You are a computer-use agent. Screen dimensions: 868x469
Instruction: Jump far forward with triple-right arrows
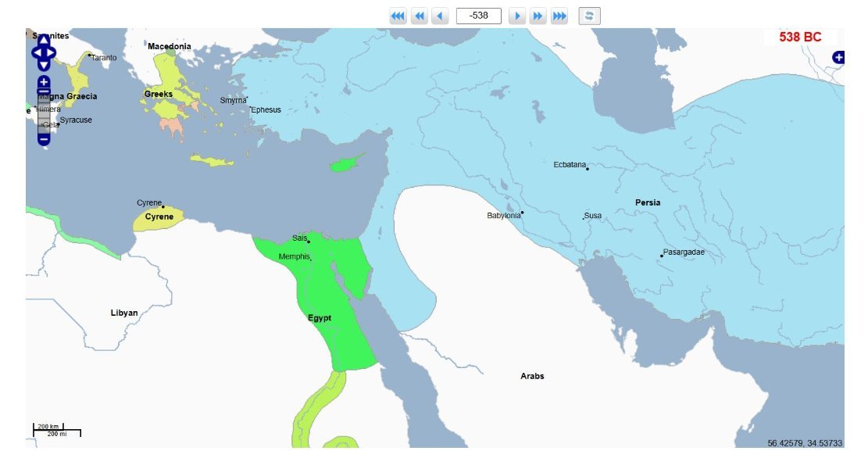tap(559, 16)
